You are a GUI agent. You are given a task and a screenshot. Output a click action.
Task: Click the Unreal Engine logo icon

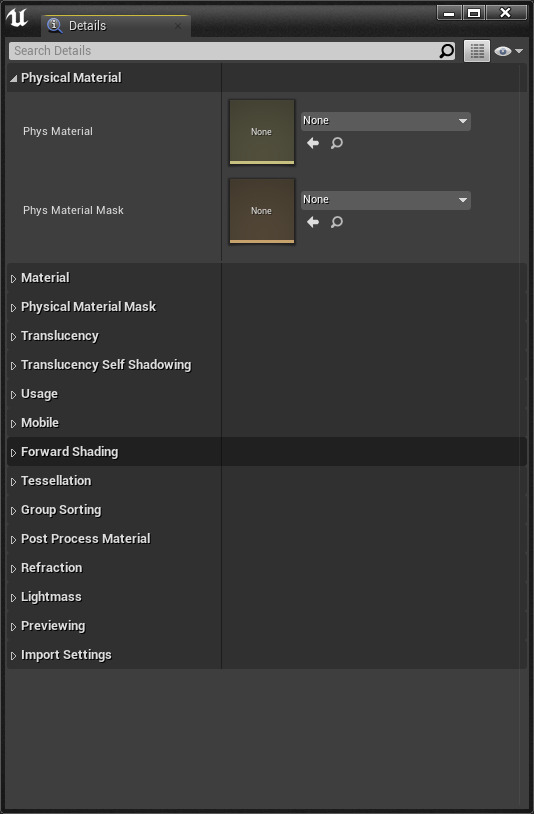click(x=17, y=18)
